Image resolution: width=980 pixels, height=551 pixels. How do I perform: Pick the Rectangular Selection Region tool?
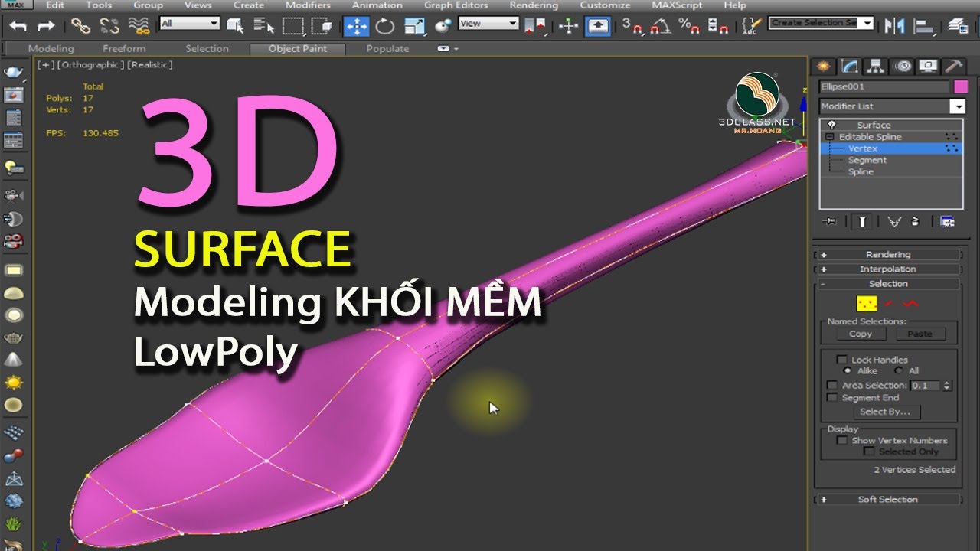[x=293, y=26]
